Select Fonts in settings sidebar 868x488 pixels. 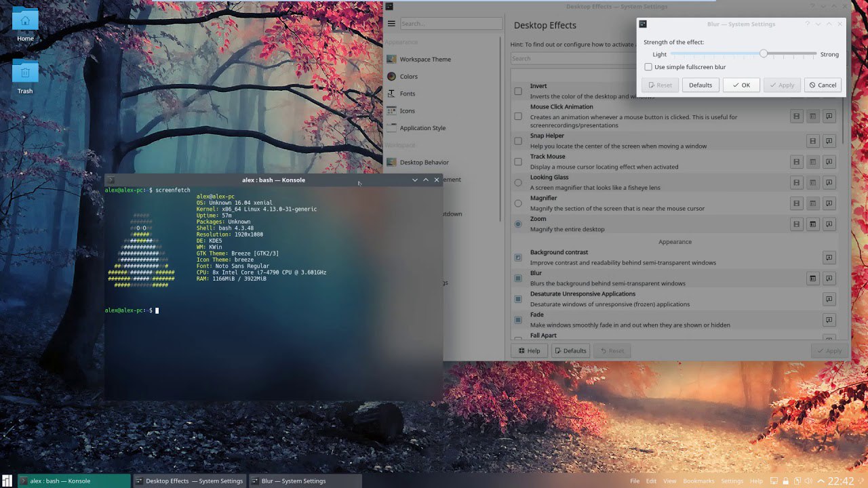[443, 94]
